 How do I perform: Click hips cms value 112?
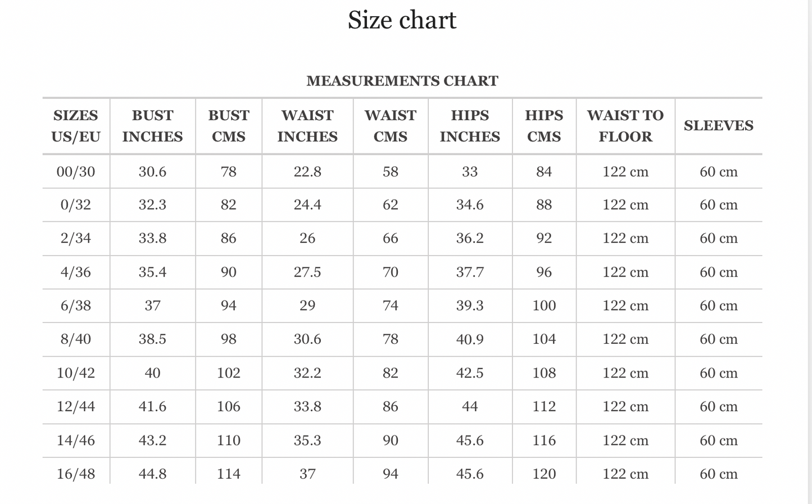(544, 406)
